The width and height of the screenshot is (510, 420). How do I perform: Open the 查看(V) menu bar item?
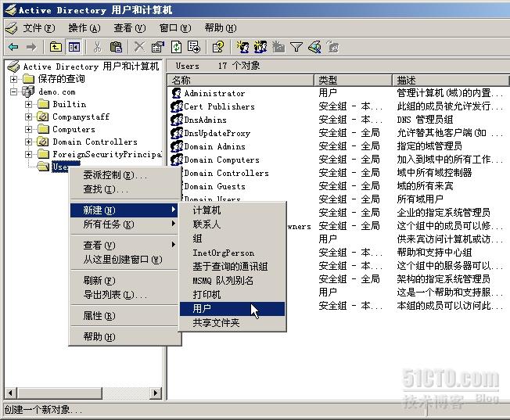pyautogui.click(x=130, y=28)
